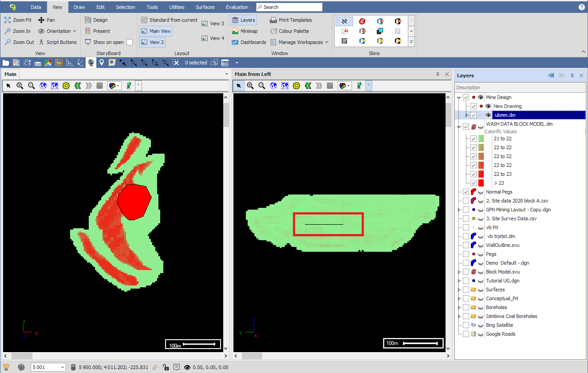Enable the Bing Satellite layer checkbox

point(466,325)
